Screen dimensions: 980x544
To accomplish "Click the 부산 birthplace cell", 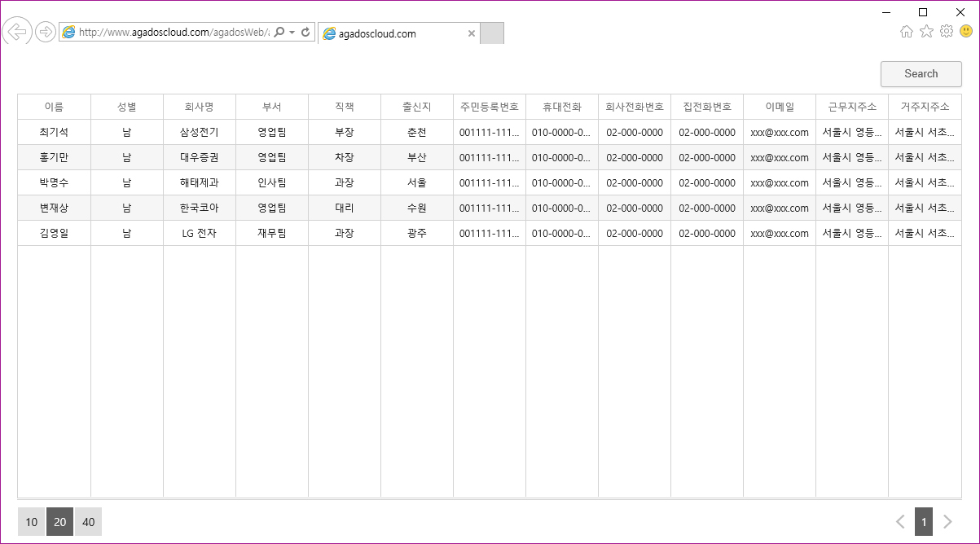I will [x=416, y=157].
